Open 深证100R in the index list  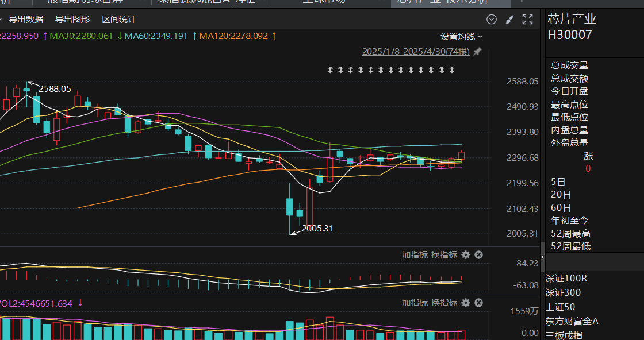click(566, 279)
